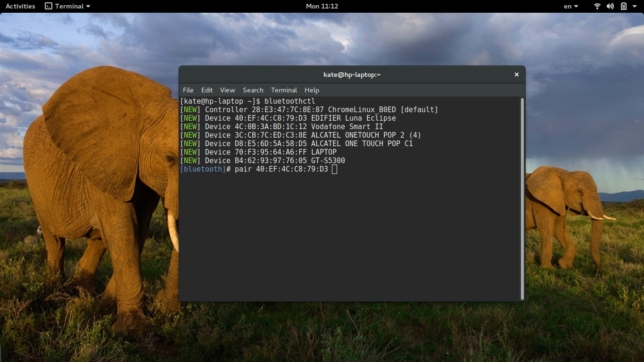Click the Vodafone Smart II device line

(281, 127)
